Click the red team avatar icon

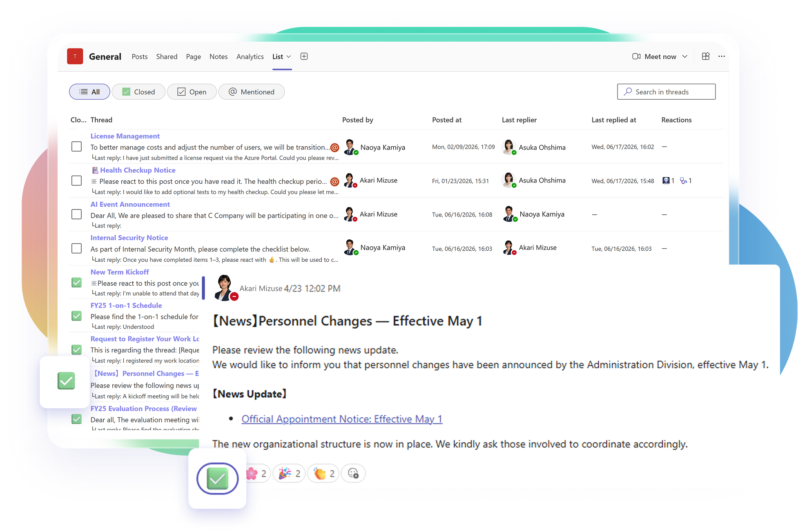pos(75,56)
